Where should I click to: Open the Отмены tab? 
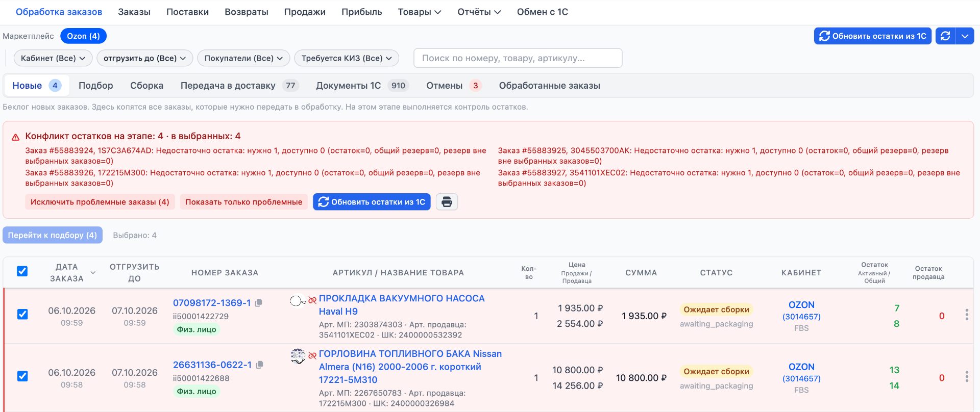point(453,86)
